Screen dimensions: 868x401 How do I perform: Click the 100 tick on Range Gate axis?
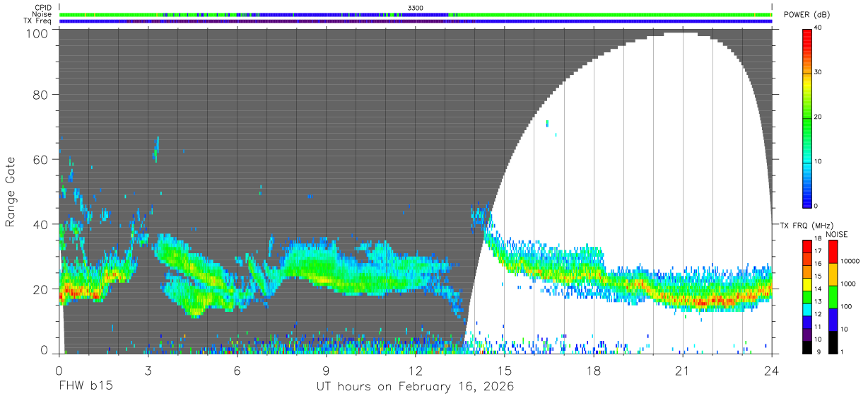point(37,33)
